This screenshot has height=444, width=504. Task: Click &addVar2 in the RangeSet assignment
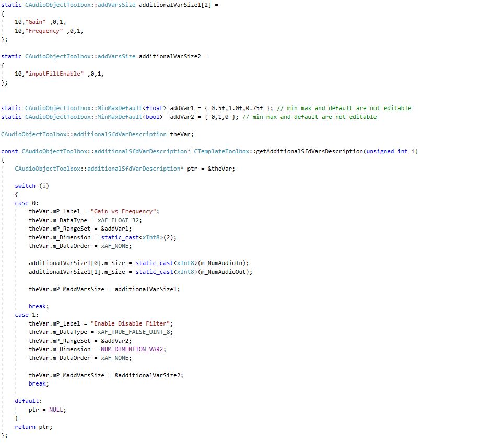[114, 341]
